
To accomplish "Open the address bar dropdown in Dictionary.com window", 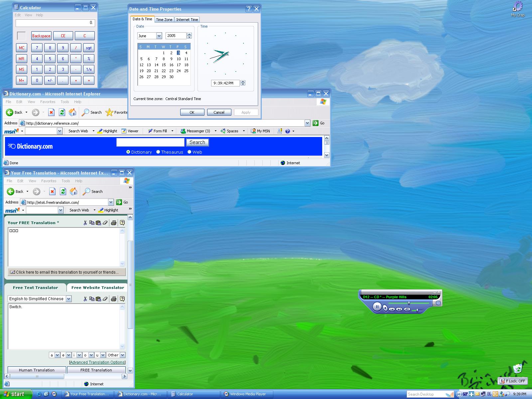I will coord(307,123).
